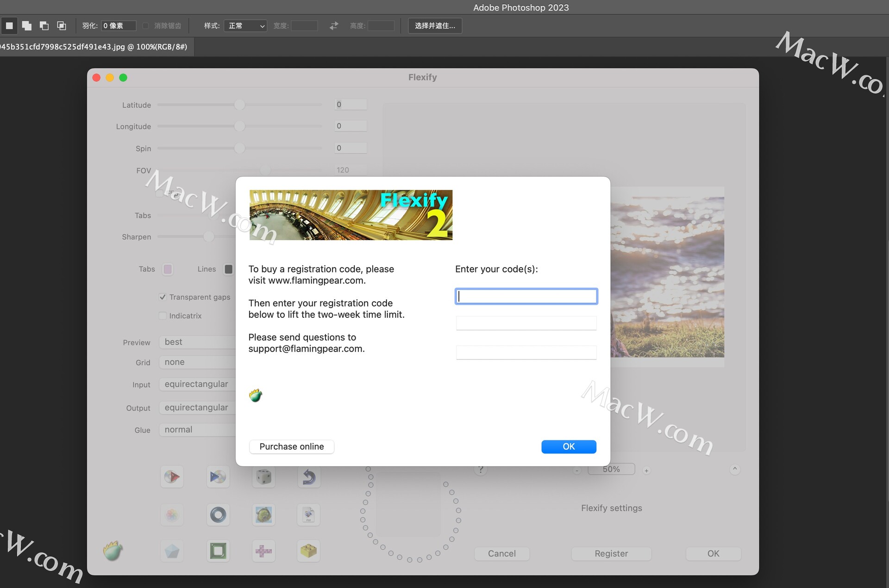Viewport: 889px width, 588px height.
Task: Open the Input projection dropdown
Action: 198,384
